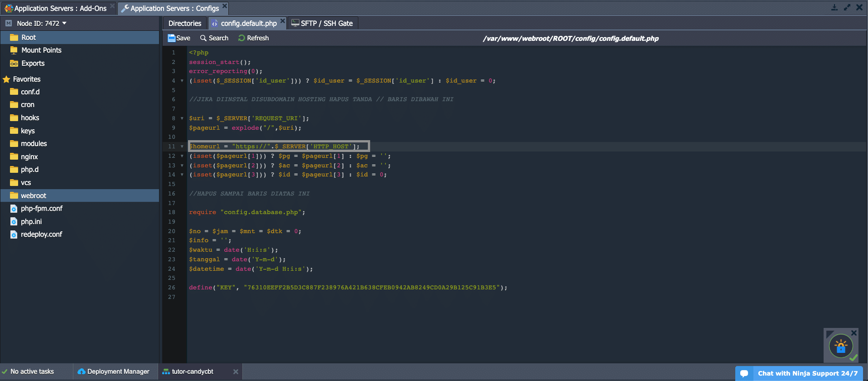Refresh the file contents
The image size is (868, 381).
click(x=253, y=38)
